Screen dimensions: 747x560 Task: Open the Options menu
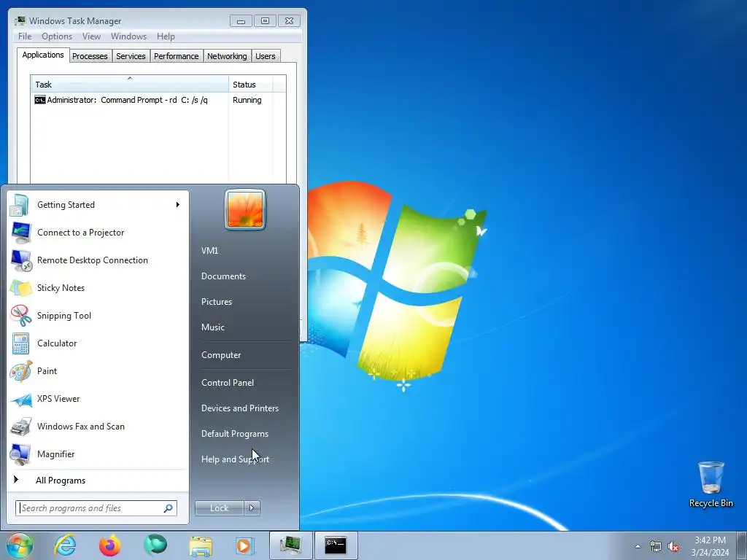57,36
